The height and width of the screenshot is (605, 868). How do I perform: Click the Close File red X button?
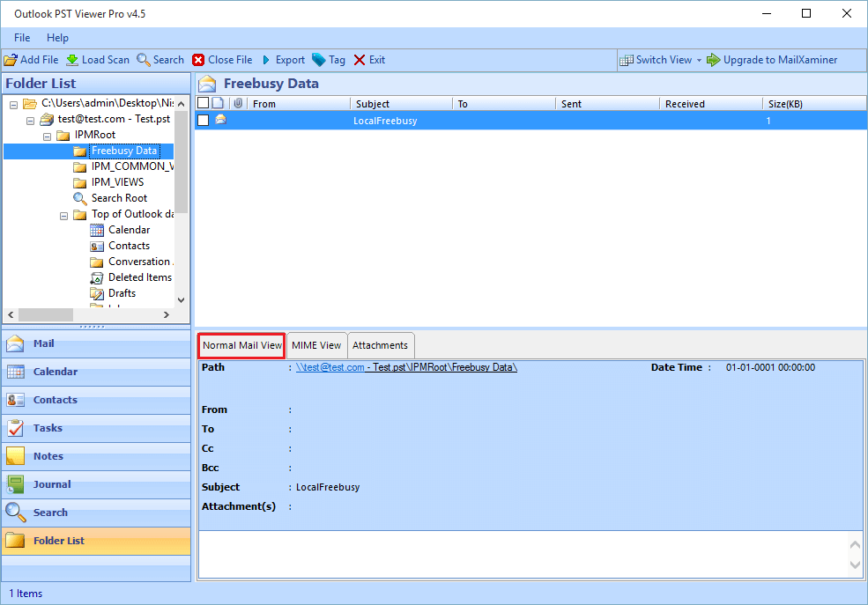[198, 60]
